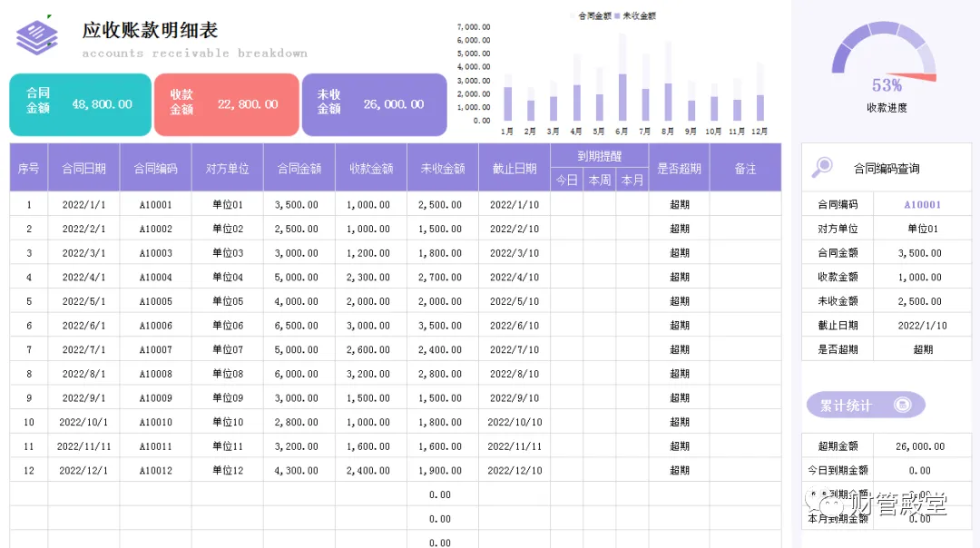Select the deadline cell 2022/12/10
Viewport: 980px width, 548px height.
pyautogui.click(x=514, y=471)
